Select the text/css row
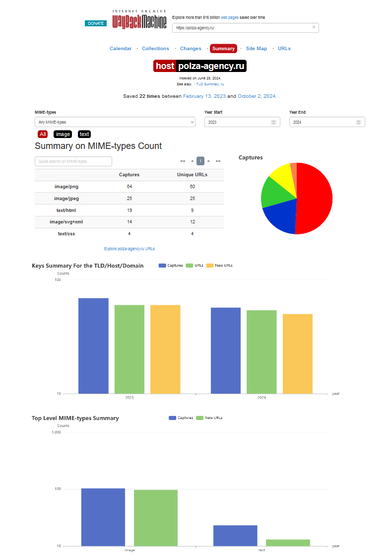 (129, 234)
